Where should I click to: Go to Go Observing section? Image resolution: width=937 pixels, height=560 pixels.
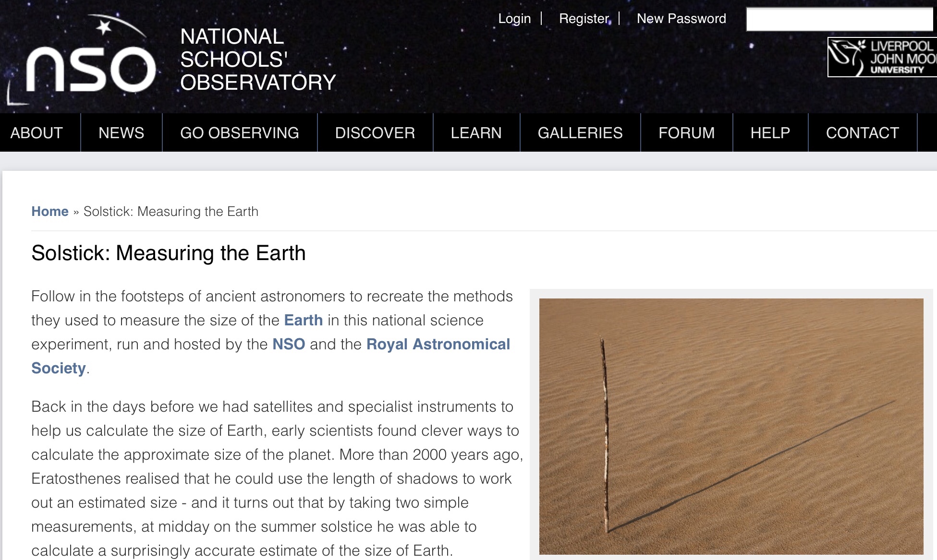[x=239, y=133]
